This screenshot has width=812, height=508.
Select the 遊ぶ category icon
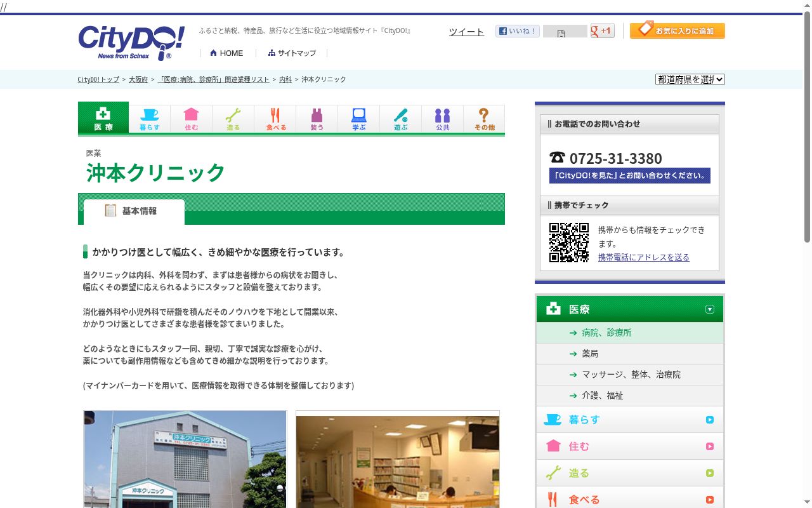pos(401,119)
